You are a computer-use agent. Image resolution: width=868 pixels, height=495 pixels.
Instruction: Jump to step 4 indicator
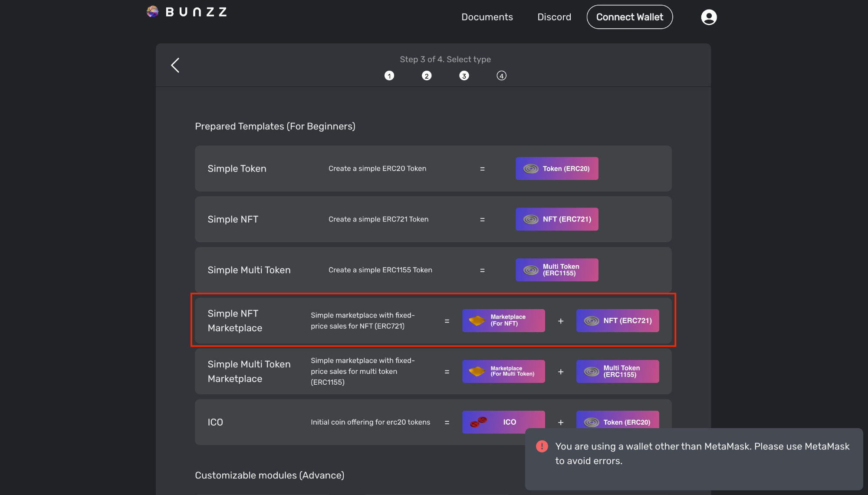tap(502, 76)
